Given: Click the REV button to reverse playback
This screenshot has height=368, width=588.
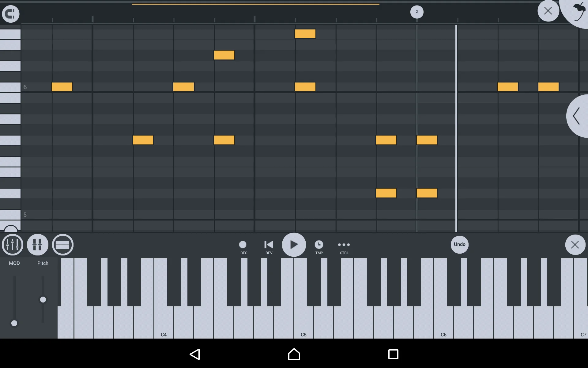Looking at the screenshot, I should pyautogui.click(x=269, y=244).
